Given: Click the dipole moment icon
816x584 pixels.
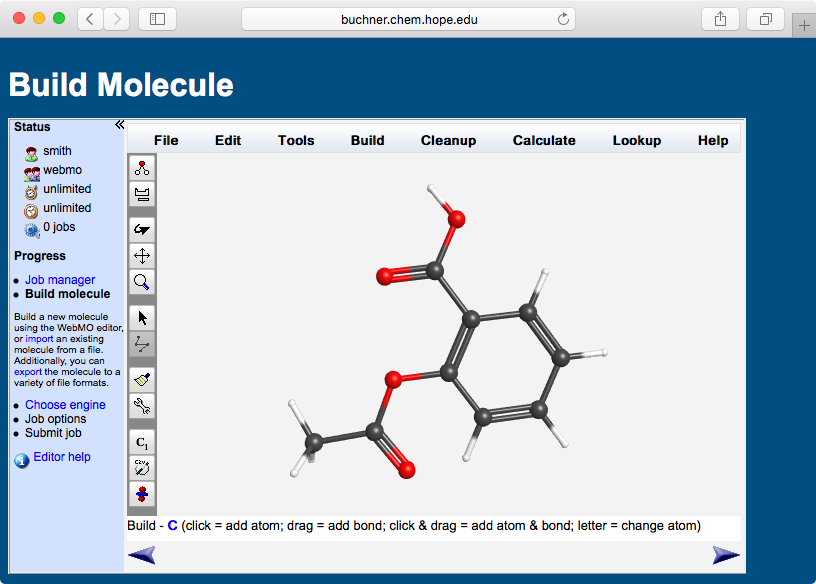Looking at the screenshot, I should tap(141, 495).
